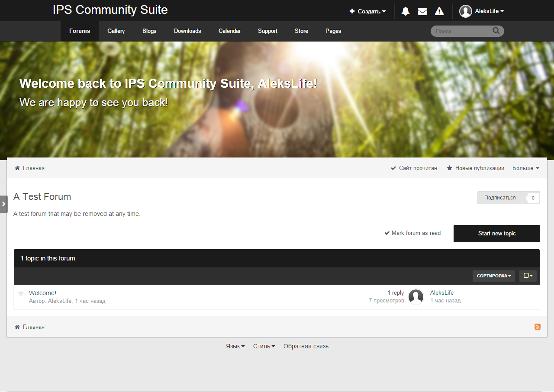Open the notifications bell icon
Image resolution: width=554 pixels, height=392 pixels.
406,11
